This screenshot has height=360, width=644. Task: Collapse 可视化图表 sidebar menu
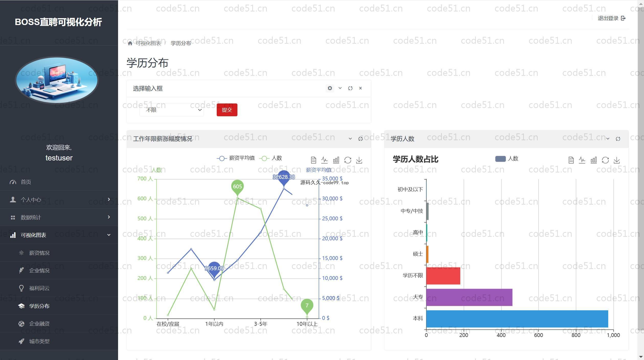pos(59,235)
